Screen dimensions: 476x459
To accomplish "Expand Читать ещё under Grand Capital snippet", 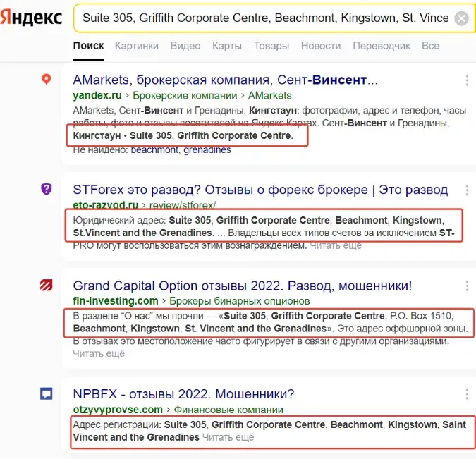I will [99, 353].
